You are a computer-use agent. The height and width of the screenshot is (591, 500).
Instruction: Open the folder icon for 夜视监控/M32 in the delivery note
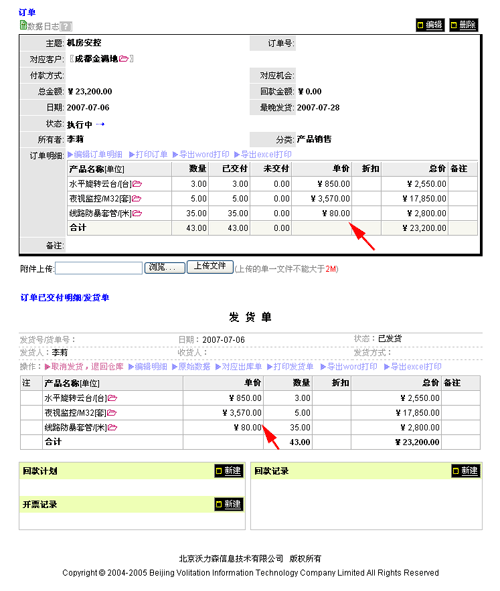112,413
